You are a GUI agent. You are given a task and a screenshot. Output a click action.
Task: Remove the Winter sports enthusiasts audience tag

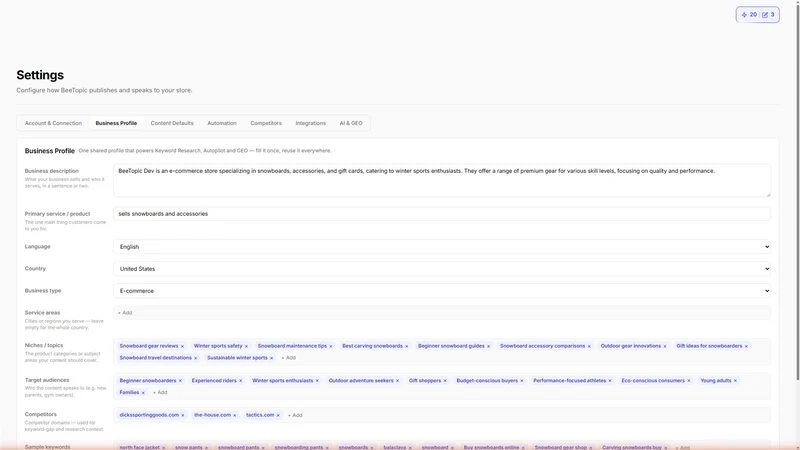317,381
